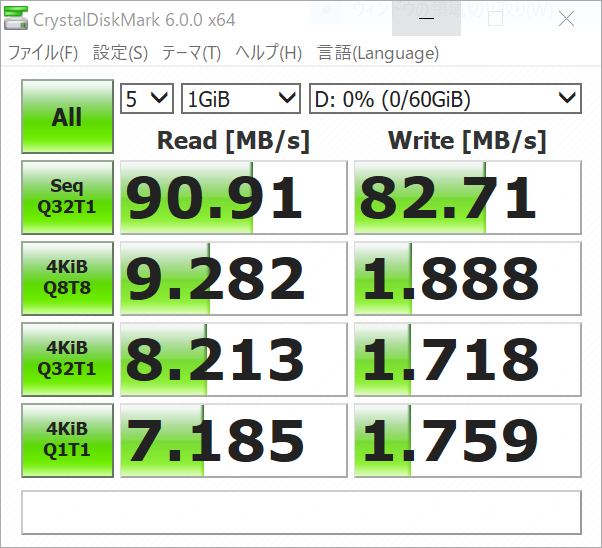Click the Seq Q32T1 write result 82.71

(467, 197)
